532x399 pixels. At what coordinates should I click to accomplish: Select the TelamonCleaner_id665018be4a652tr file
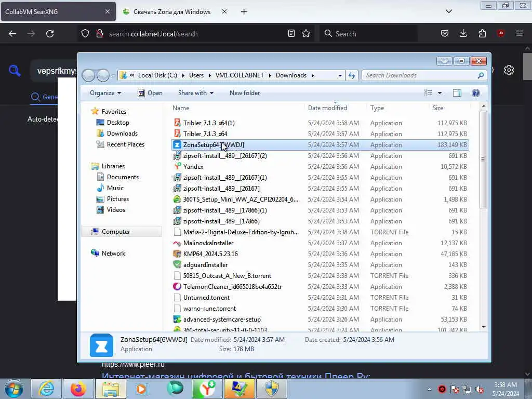click(320, 287)
